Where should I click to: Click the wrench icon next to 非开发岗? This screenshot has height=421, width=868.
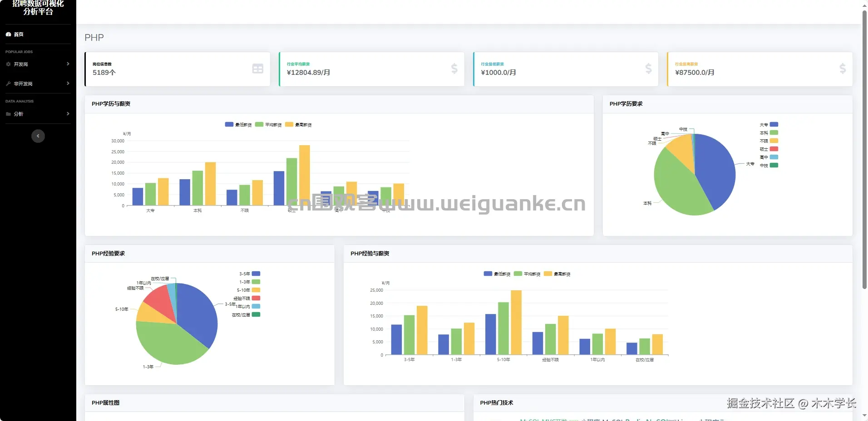tap(8, 84)
